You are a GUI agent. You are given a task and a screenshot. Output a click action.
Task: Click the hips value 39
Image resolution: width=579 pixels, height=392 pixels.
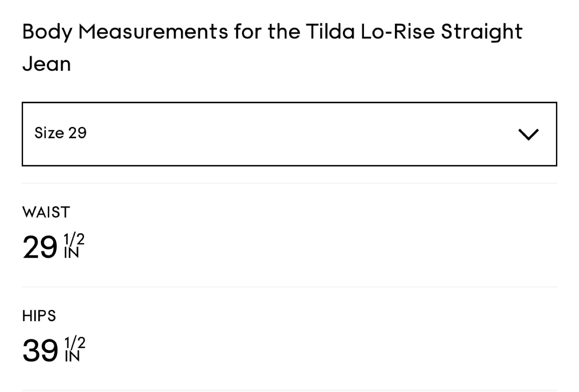[40, 350]
